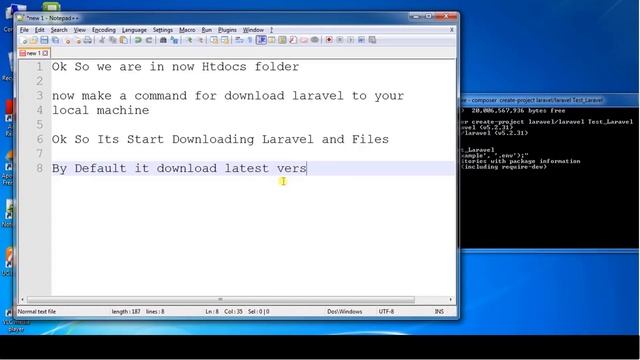The height and width of the screenshot is (360, 640).
Task: Open the Search menu
Action: click(x=59, y=30)
